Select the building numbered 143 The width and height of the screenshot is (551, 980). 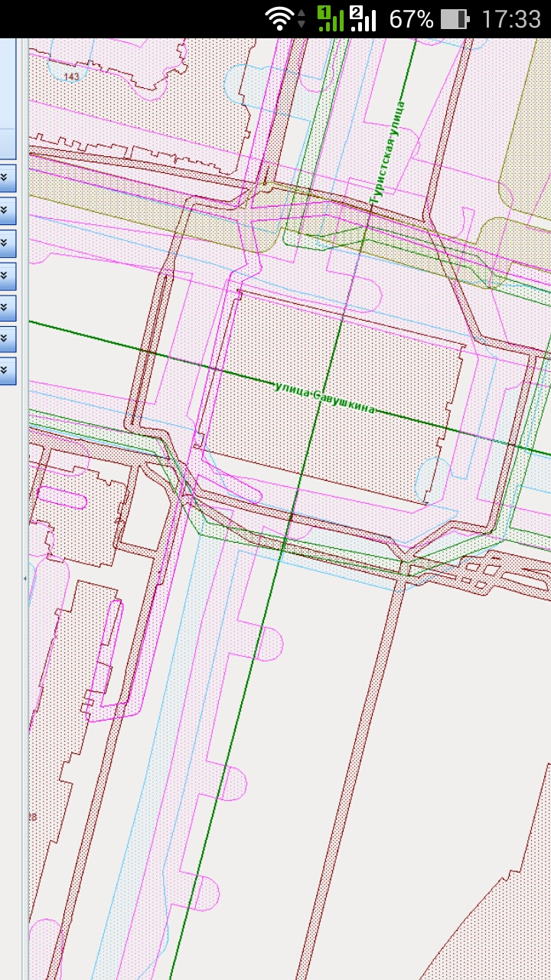72,77
